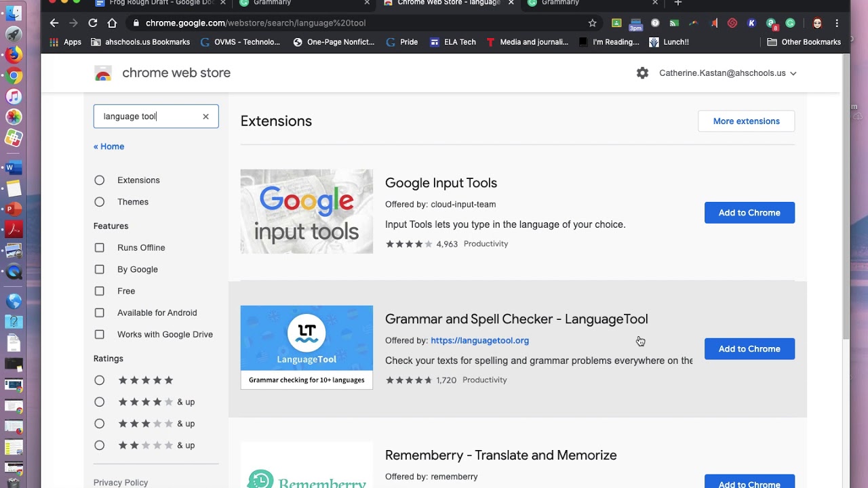Check the Runs Offline feature

[100, 248]
